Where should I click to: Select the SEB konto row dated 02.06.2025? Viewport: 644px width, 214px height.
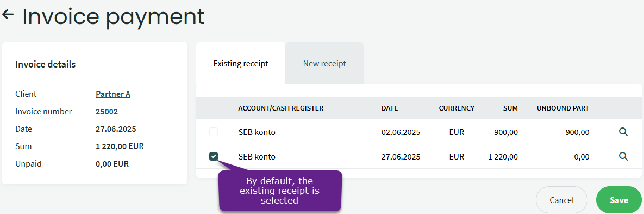click(x=419, y=132)
